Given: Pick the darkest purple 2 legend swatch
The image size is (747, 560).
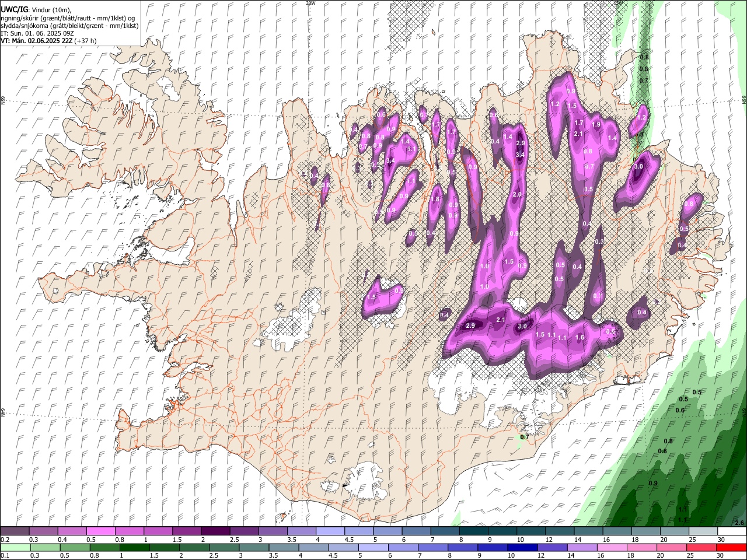Looking at the screenshot, I should point(215,531).
